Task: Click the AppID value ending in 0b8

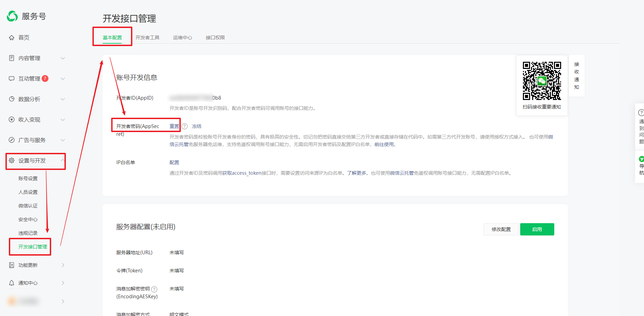Action: click(x=195, y=98)
